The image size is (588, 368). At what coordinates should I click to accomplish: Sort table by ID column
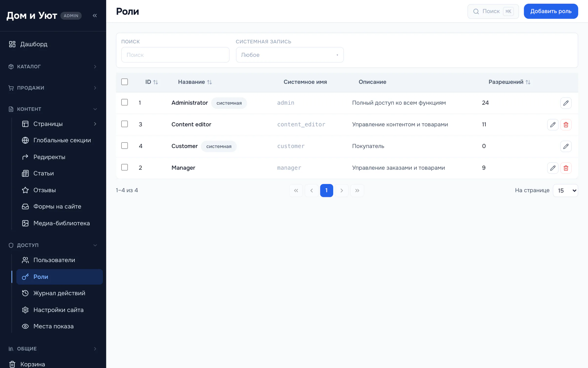coord(152,82)
